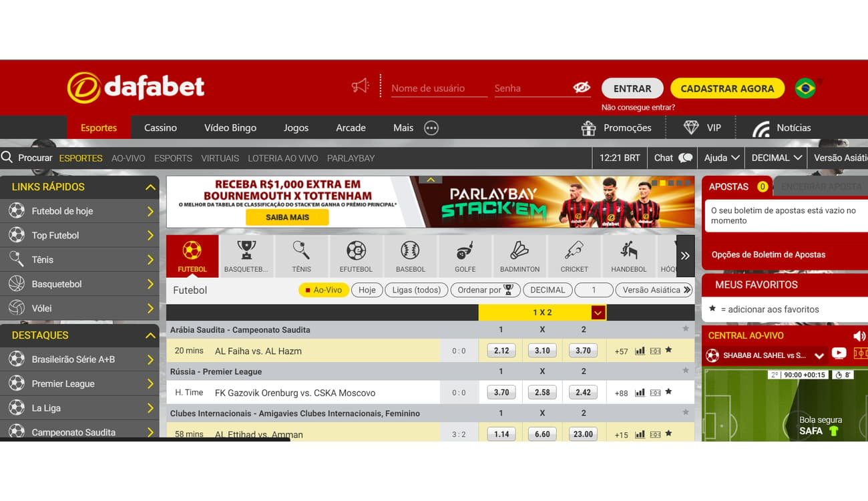Click the Promoções gift icon
Viewport: 868px width, 501px height.
(588, 128)
